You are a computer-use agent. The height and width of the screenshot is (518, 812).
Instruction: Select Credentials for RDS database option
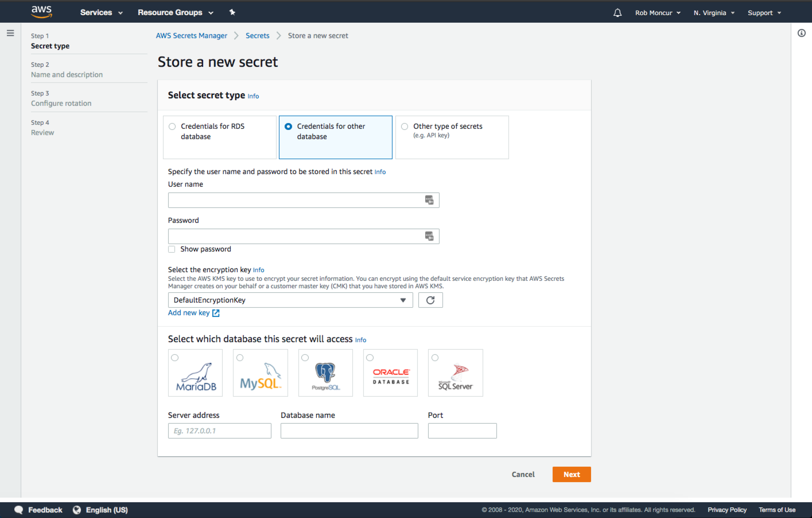172,126
